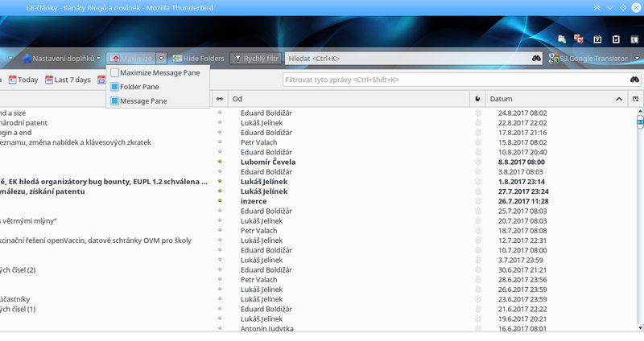
Task: Click the thread column header icon
Action: coord(220,98)
